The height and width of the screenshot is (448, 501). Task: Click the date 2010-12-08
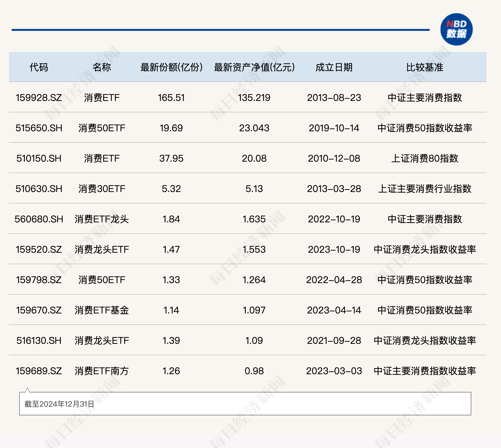(x=334, y=158)
